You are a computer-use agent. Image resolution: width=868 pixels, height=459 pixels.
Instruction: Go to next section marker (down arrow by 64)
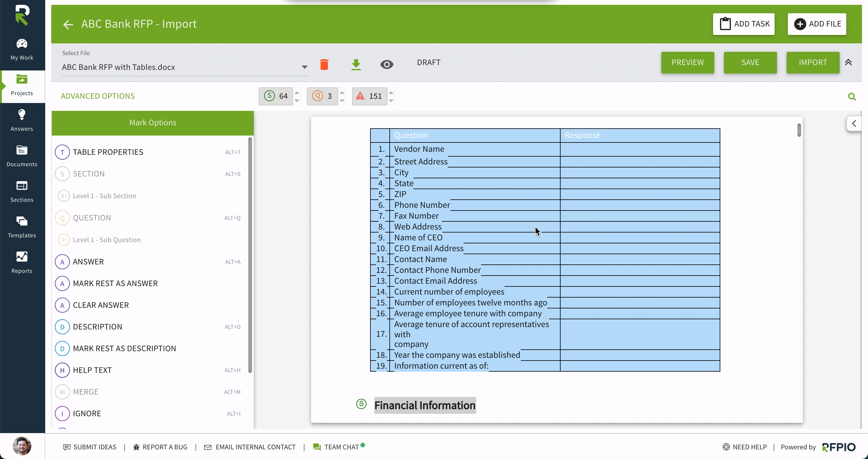click(297, 100)
